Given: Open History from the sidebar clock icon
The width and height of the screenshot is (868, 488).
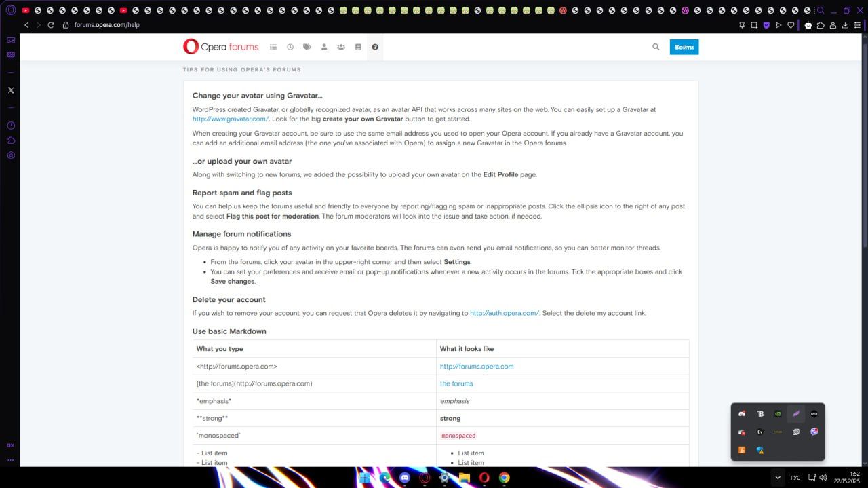Looking at the screenshot, I should pos(11,126).
